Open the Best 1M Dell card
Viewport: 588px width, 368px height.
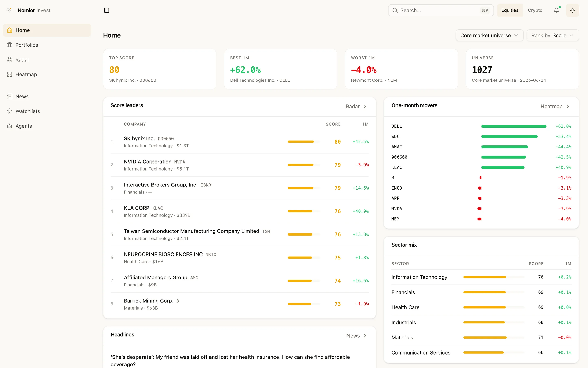(280, 69)
